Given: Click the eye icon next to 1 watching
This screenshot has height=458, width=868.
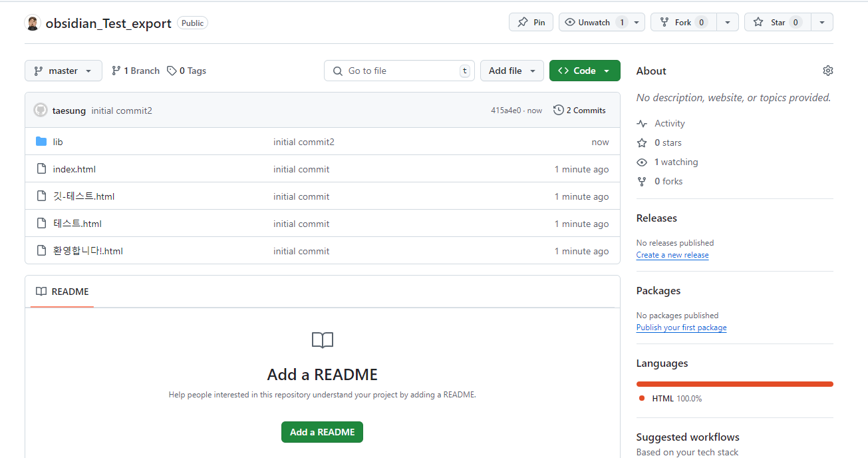Looking at the screenshot, I should (x=642, y=162).
